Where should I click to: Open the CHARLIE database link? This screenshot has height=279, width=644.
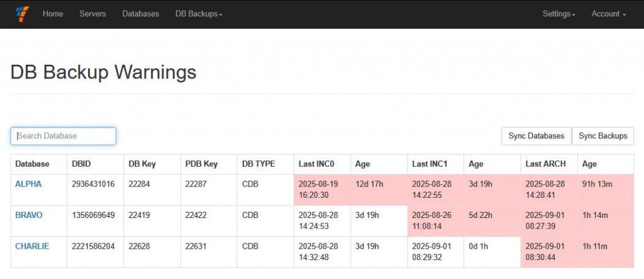tap(32, 246)
